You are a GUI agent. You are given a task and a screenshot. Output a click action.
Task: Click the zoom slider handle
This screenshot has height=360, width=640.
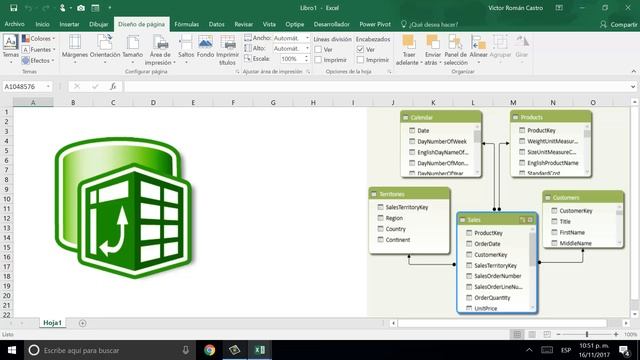click(587, 334)
